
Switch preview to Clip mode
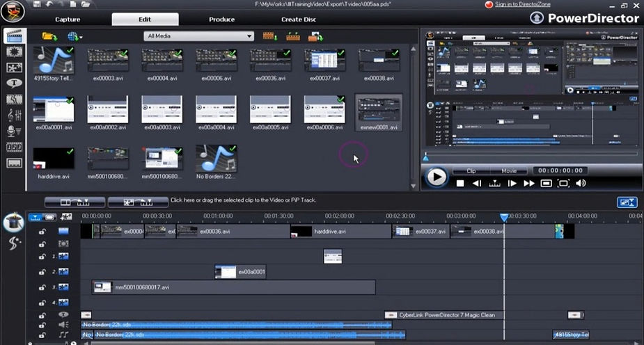point(471,170)
